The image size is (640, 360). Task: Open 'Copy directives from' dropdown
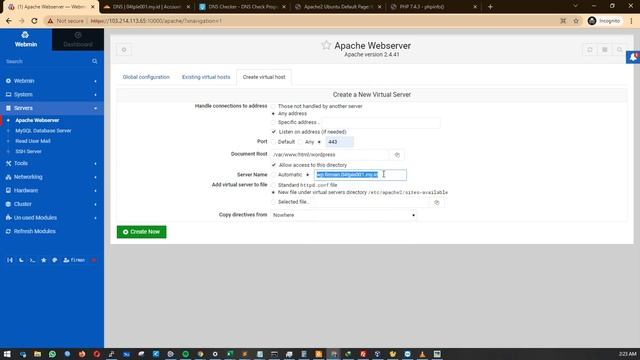[x=343, y=215]
